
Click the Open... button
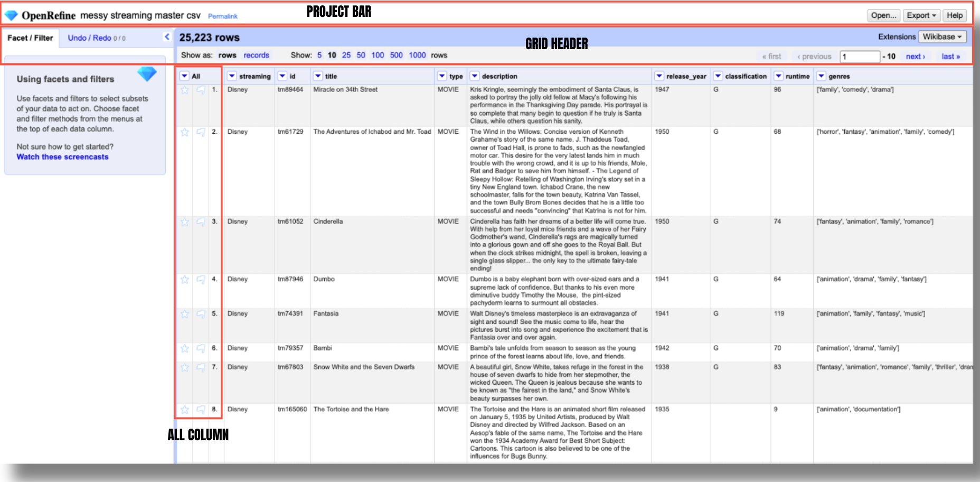tap(884, 15)
